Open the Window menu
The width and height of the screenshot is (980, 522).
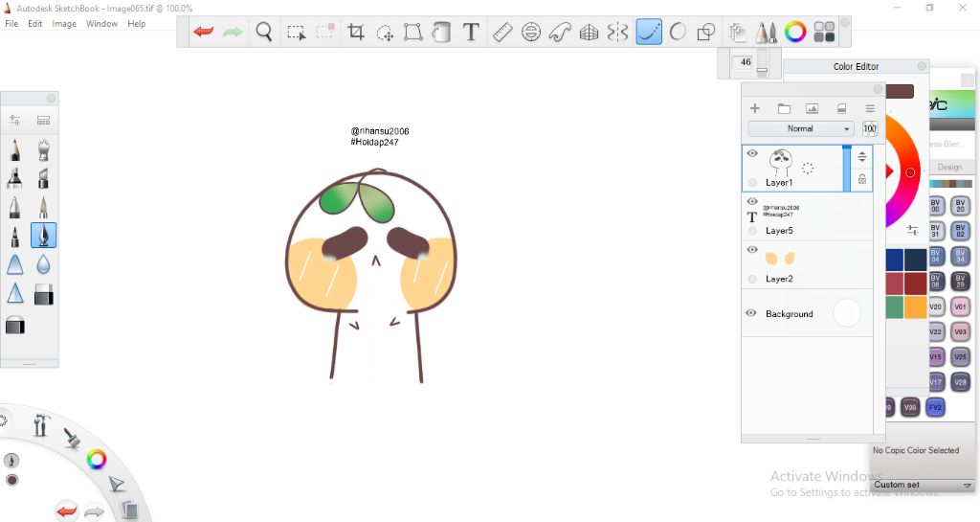tap(101, 24)
